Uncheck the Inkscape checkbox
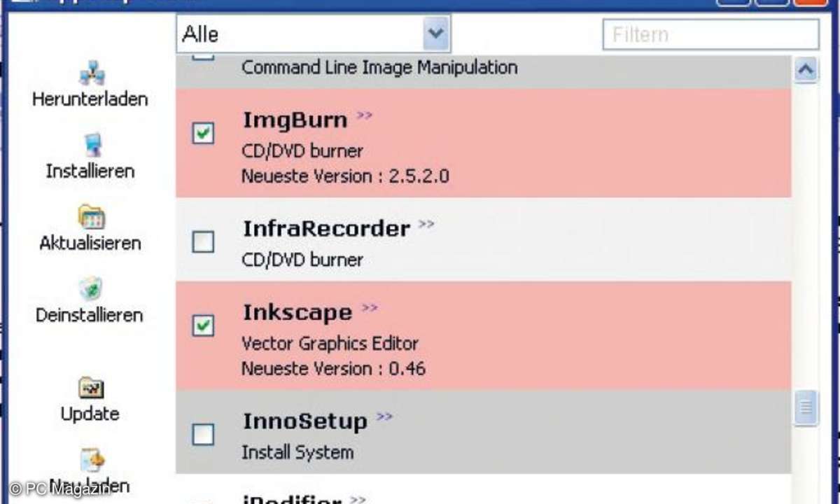The height and width of the screenshot is (504, 840). (x=203, y=325)
